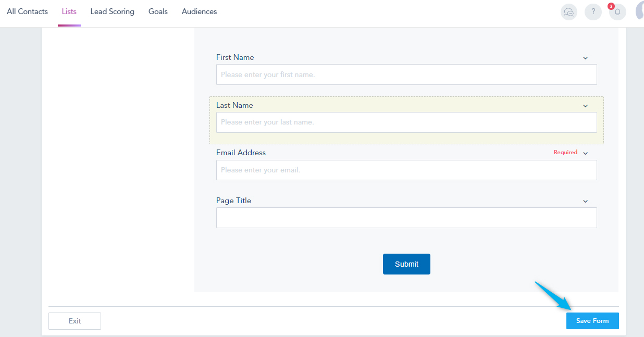Click the empty Page Title input field

(x=406, y=218)
